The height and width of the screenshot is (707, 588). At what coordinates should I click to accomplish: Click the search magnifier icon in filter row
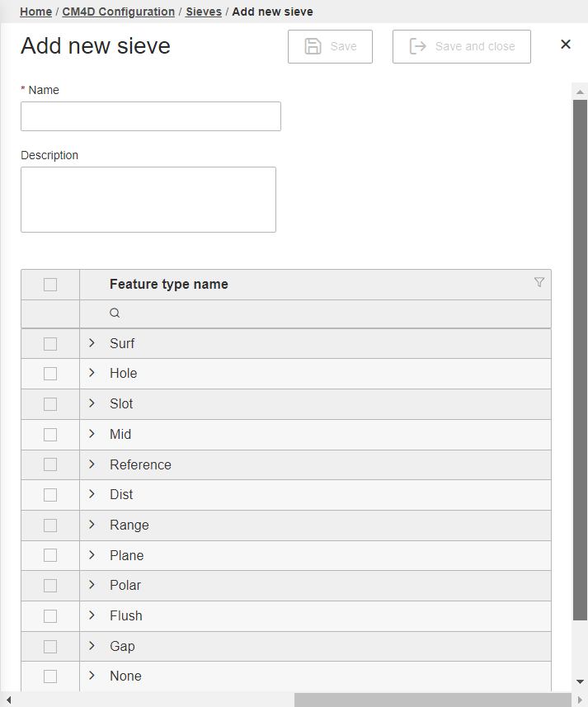point(115,313)
